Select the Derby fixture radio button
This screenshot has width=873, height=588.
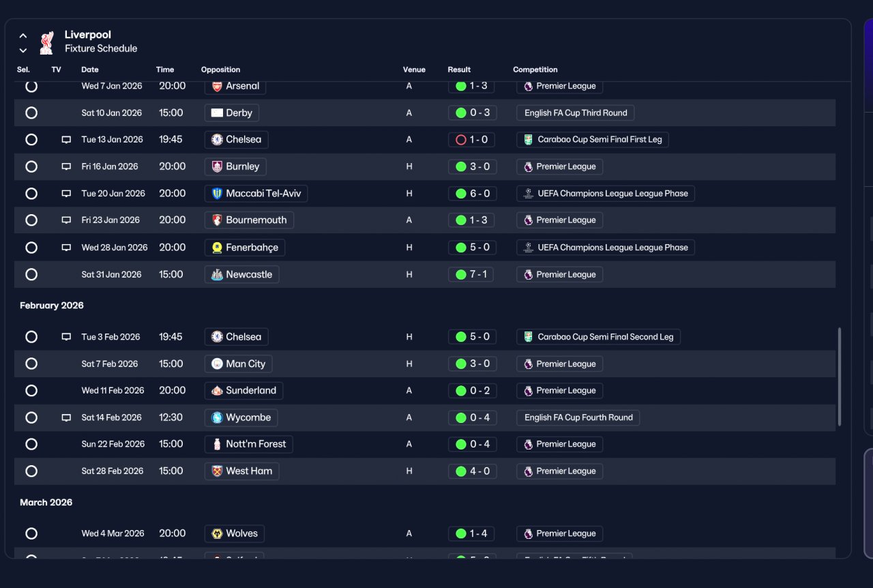[31, 113]
